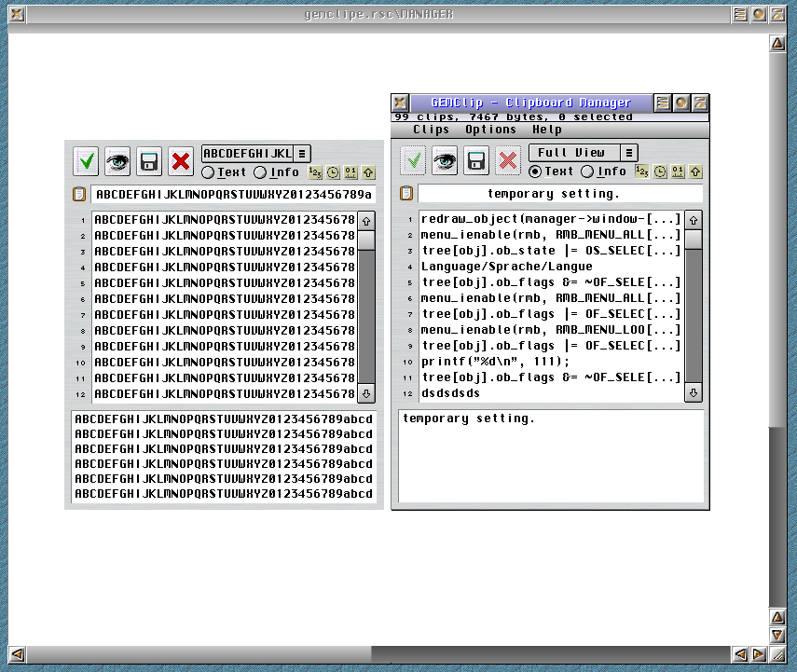Click the clock sort icon in left dialog
Image resolution: width=797 pixels, height=672 pixels.
tap(333, 172)
